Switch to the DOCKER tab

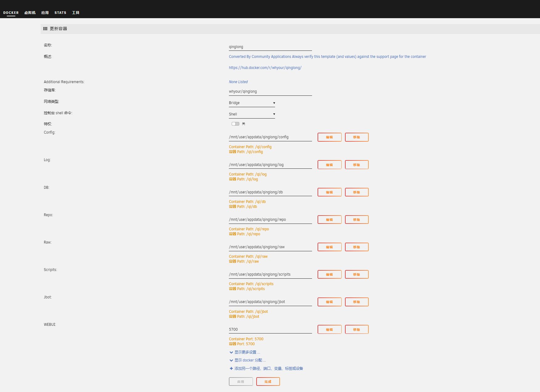point(11,13)
